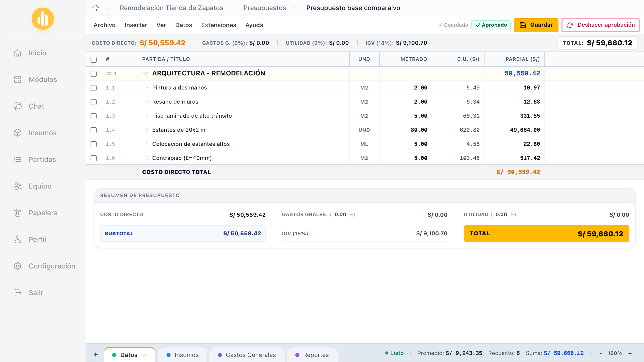Open the Datos tab dropdown arrow

(144, 355)
